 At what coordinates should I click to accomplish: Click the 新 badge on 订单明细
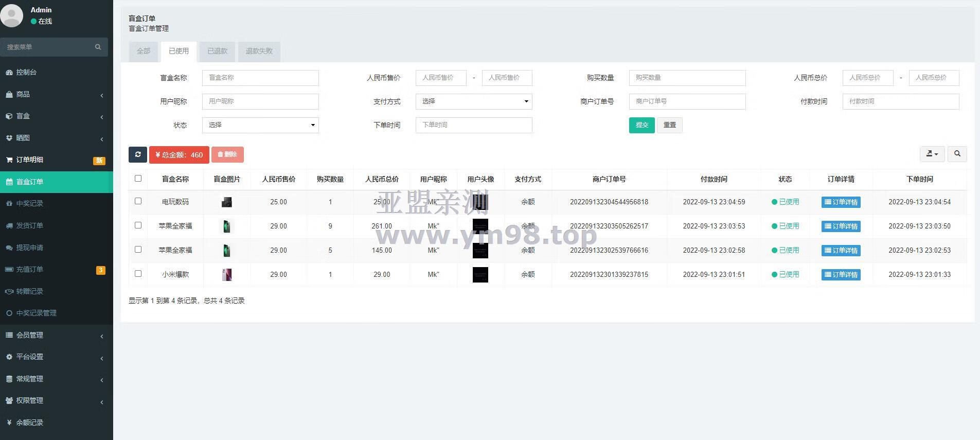[x=99, y=161]
